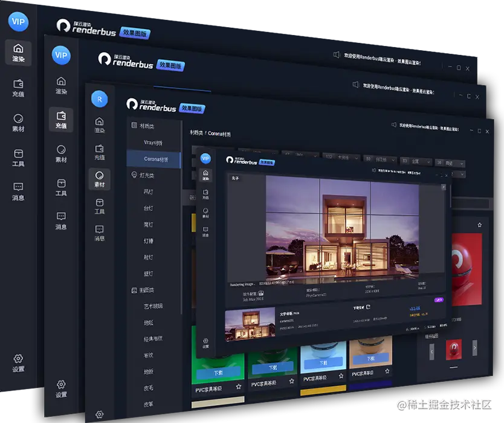
Task: Open 设置 gear in the rearmost window
Action: point(18,363)
